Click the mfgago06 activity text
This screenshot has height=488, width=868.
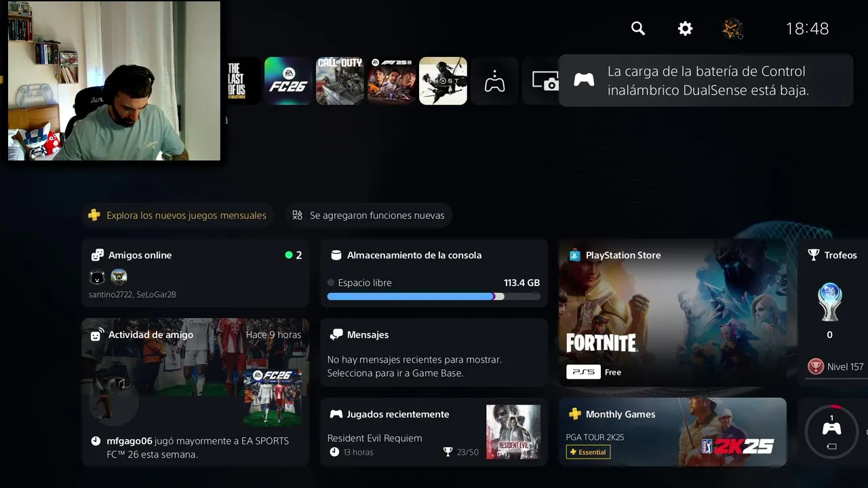198,447
